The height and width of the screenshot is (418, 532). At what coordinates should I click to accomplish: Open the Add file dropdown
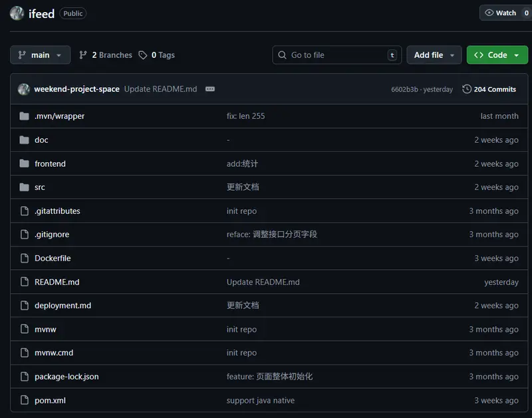click(x=434, y=55)
